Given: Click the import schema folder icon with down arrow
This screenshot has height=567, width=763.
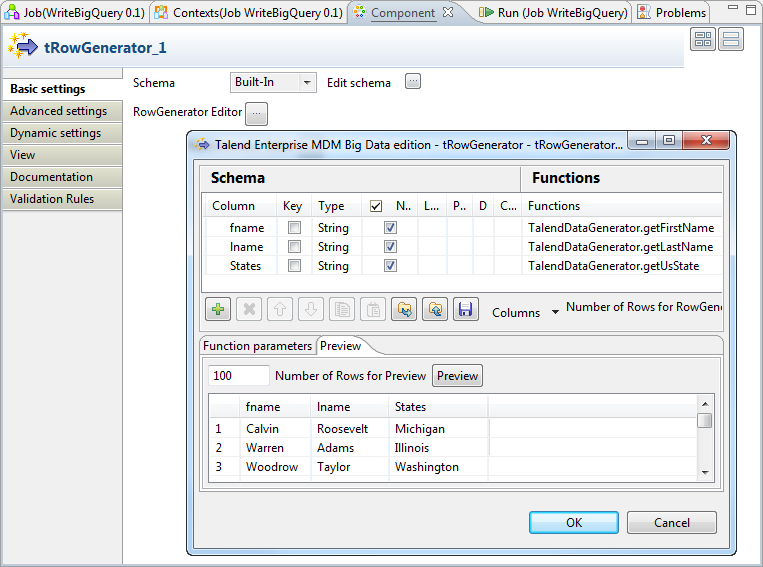Looking at the screenshot, I should [x=404, y=309].
